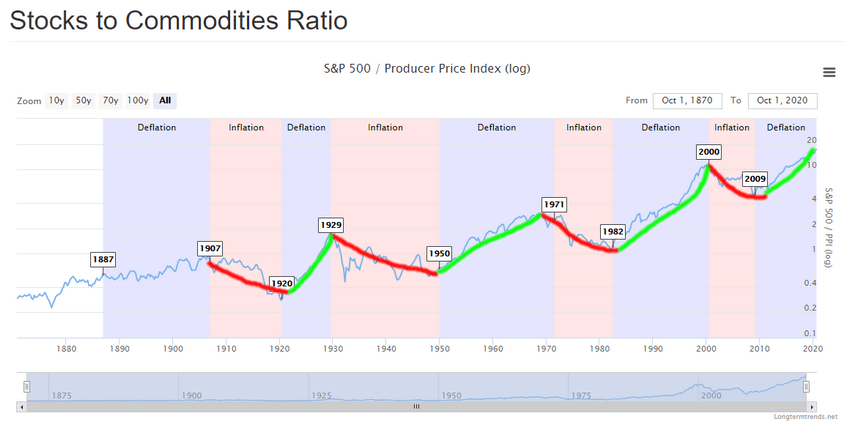Click the scrollbar right arrow
850x433 pixels.
812,406
